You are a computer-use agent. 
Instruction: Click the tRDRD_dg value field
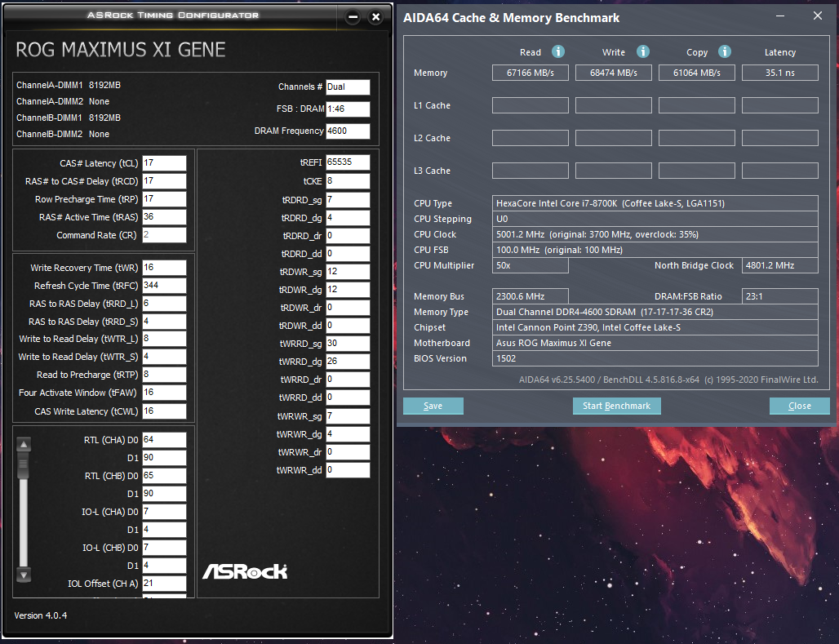(348, 218)
